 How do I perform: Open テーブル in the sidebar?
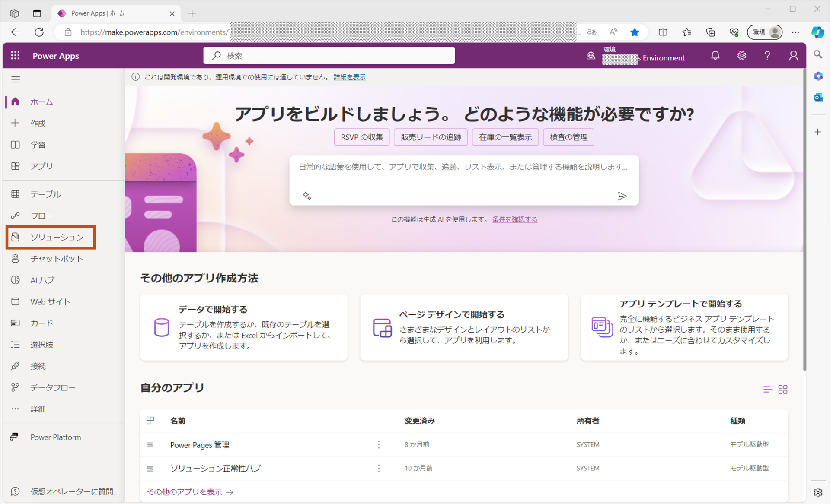point(45,194)
